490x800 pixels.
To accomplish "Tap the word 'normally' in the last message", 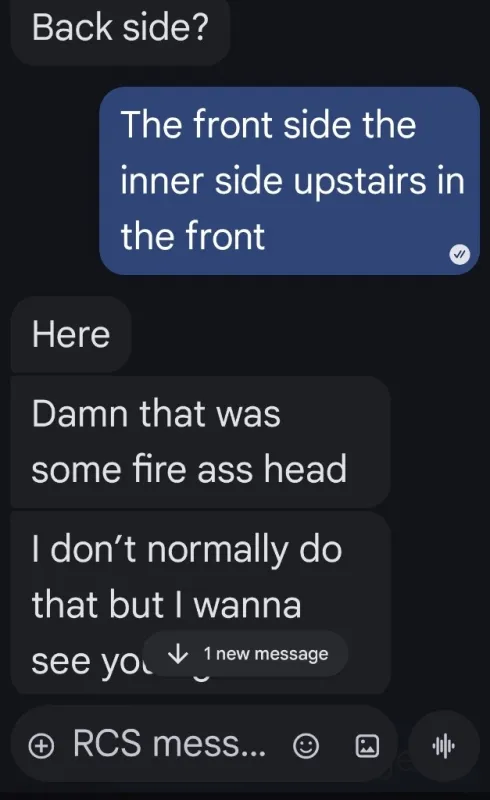I will tap(218, 551).
